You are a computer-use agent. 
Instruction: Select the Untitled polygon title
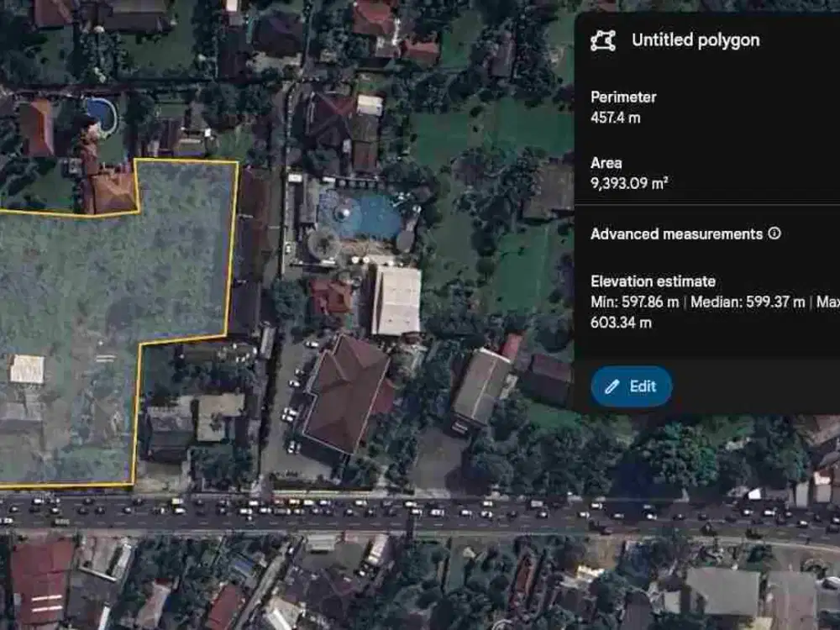click(x=696, y=40)
